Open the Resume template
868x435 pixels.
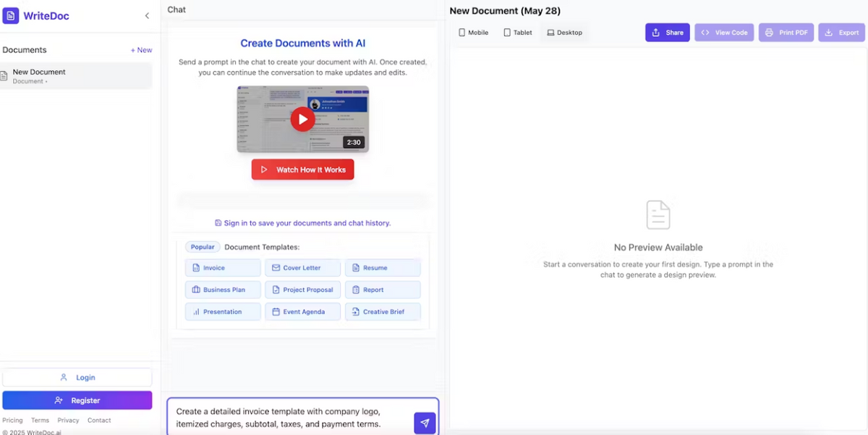click(383, 267)
